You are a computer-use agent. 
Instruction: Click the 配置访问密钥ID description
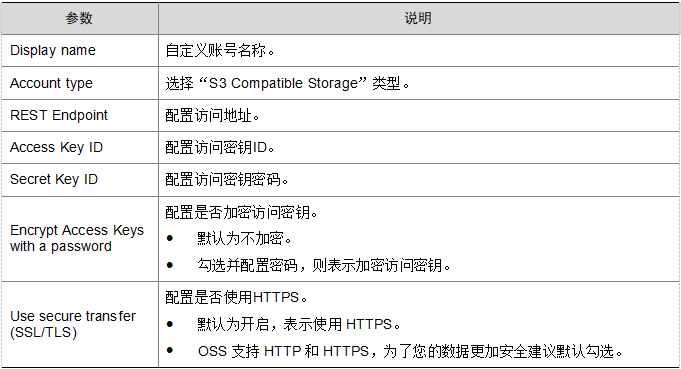pos(220,148)
